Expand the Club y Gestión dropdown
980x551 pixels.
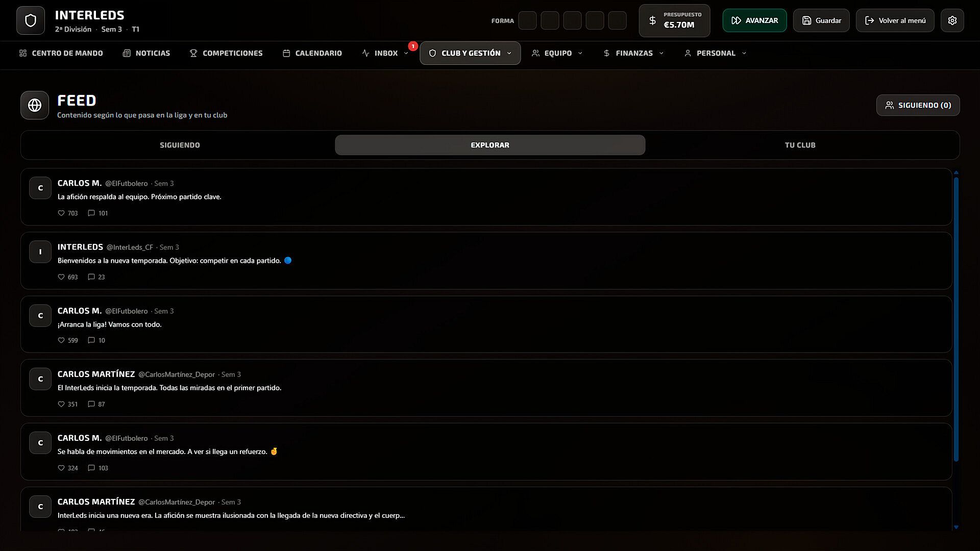[x=470, y=53]
